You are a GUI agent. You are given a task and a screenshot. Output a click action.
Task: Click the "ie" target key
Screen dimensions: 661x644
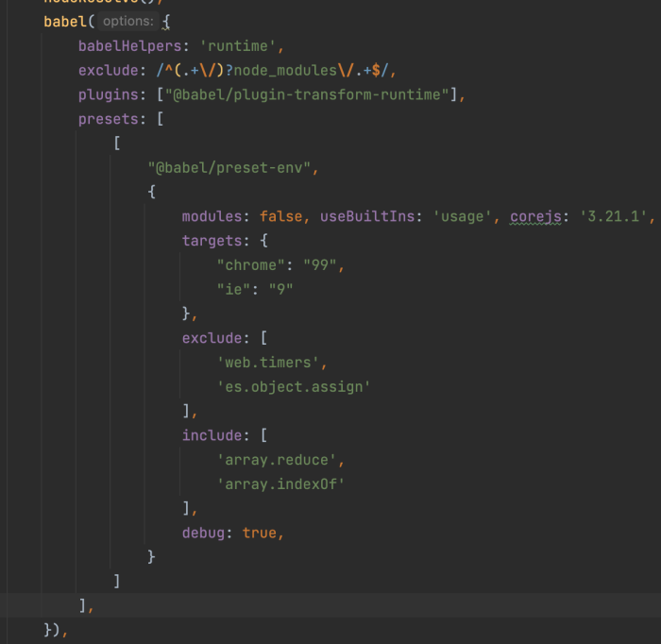coord(233,290)
